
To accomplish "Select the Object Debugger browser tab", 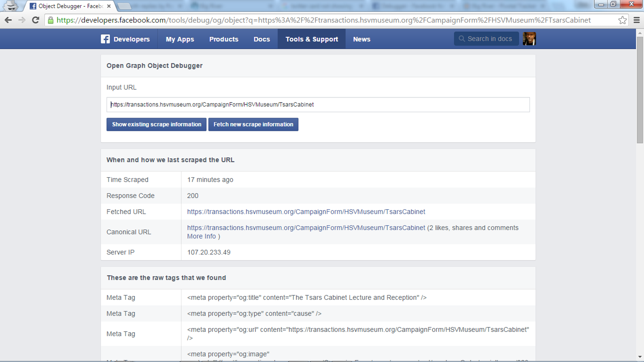I will [70, 6].
